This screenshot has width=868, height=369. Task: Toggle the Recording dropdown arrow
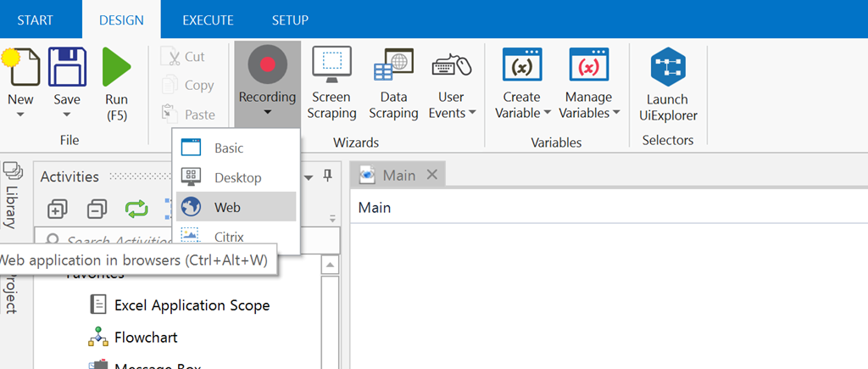point(267,113)
